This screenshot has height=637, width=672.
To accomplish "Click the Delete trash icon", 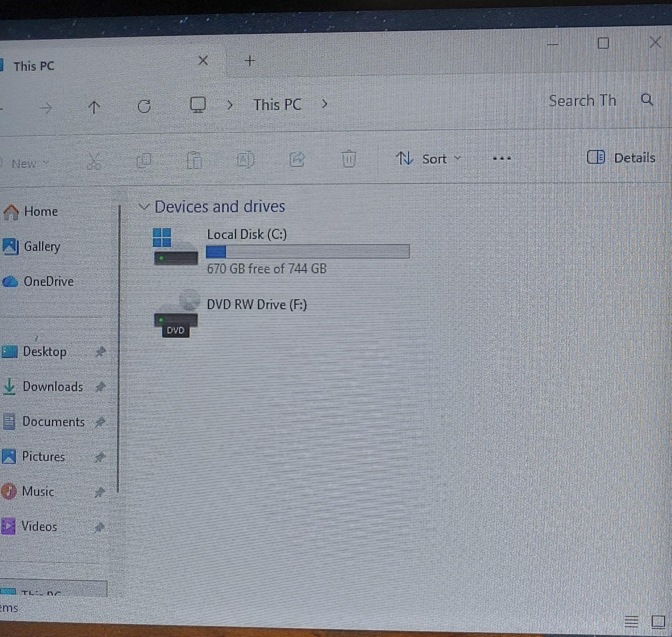I will tap(348, 159).
